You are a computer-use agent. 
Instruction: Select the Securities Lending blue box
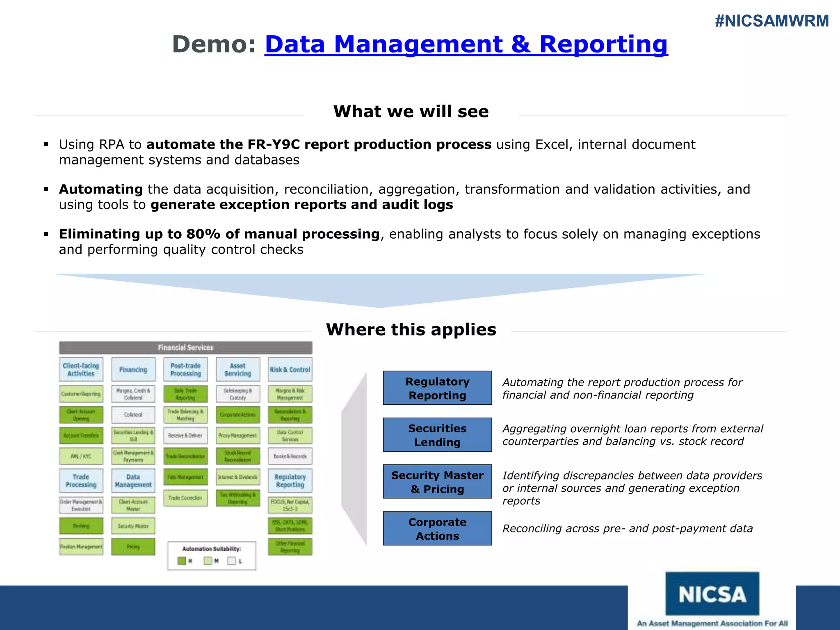click(x=437, y=435)
